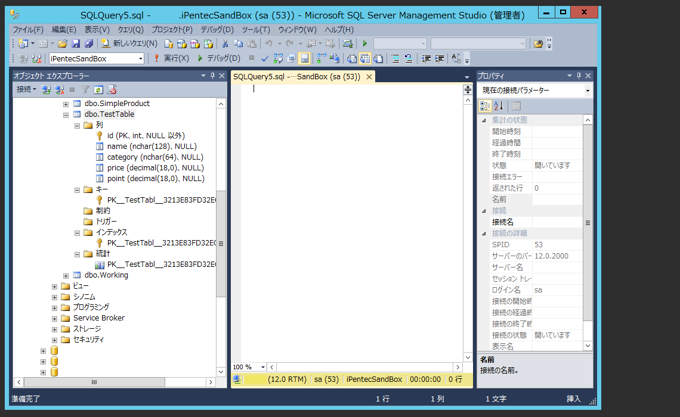Expand the Service Broker folder
The height and width of the screenshot is (417, 680).
[55, 319]
